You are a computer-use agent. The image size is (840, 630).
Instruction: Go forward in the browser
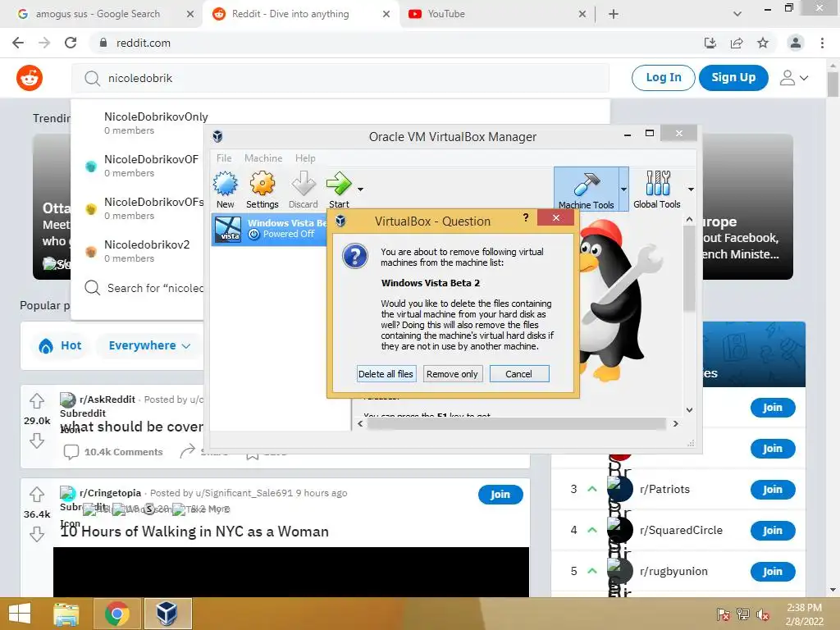point(44,43)
